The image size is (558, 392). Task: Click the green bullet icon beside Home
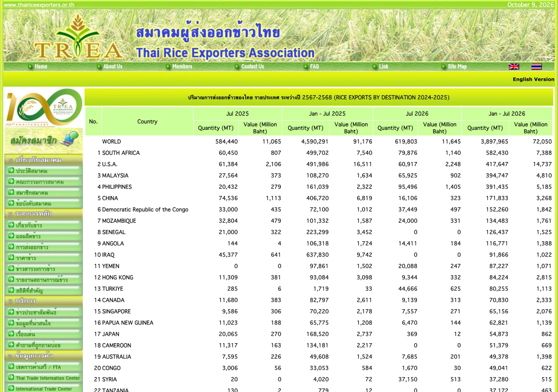(30, 67)
